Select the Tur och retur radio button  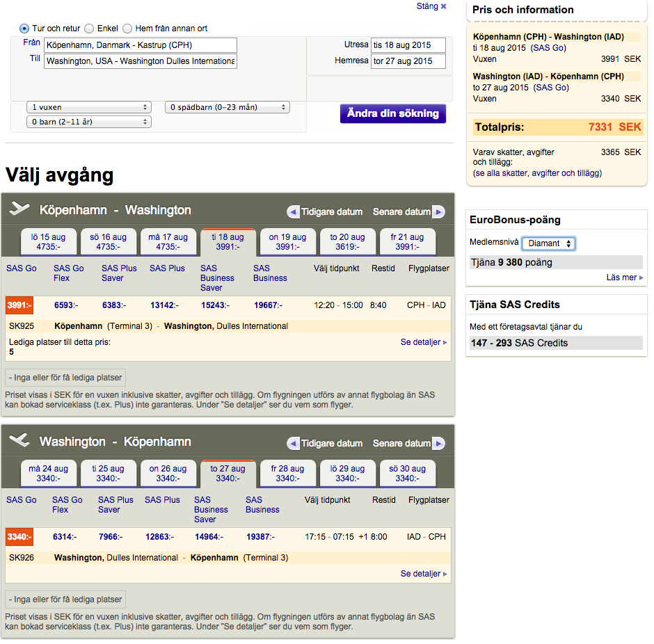[x=24, y=29]
